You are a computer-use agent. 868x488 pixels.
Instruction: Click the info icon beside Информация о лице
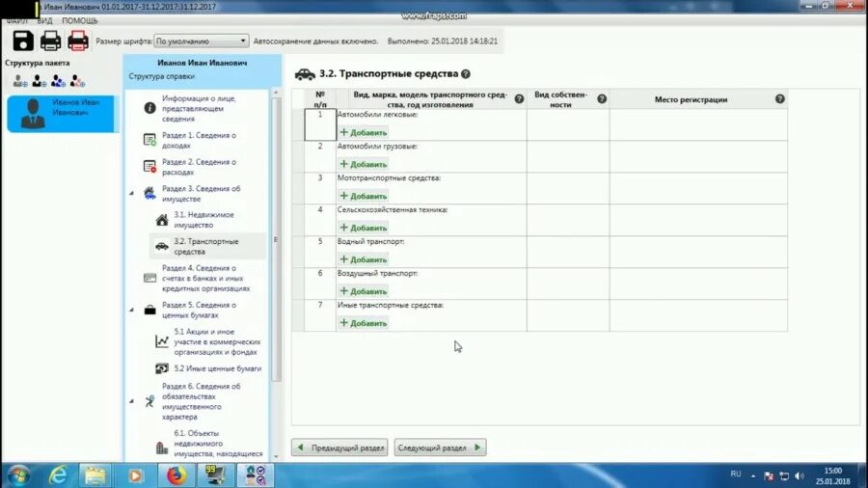coord(149,108)
